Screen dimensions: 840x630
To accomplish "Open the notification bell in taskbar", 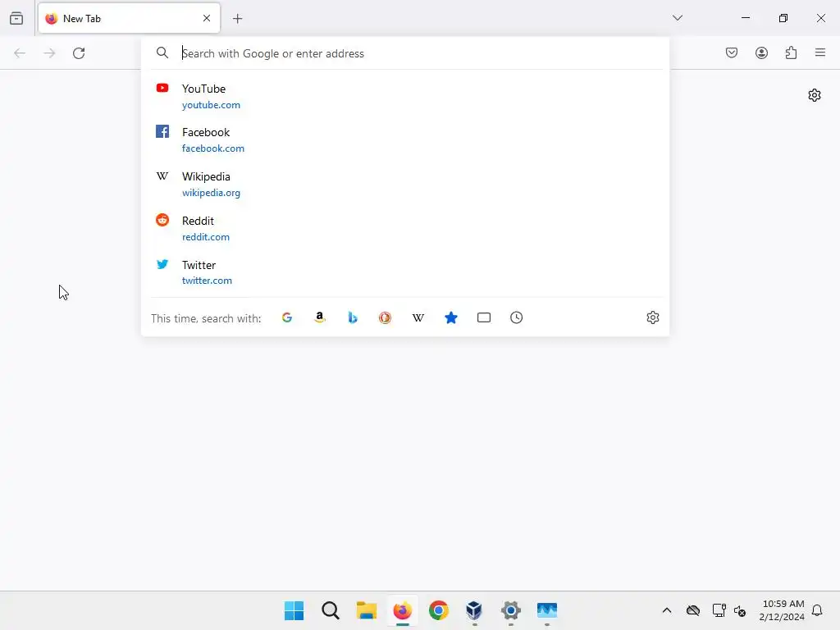I will [817, 610].
